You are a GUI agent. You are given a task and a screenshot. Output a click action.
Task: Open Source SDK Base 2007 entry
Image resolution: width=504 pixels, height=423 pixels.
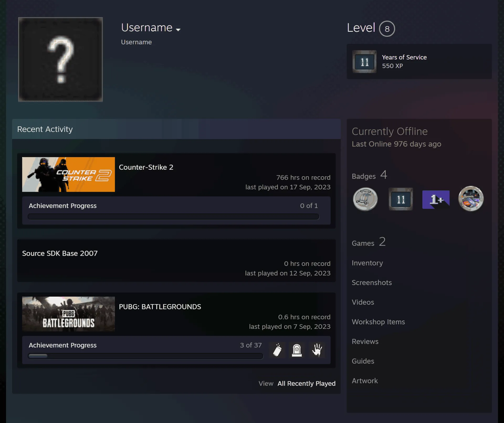(60, 253)
